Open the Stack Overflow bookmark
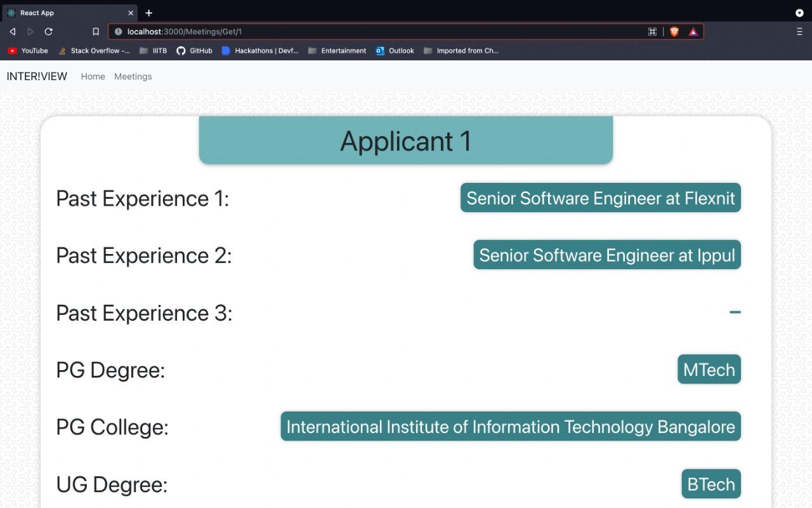The image size is (812, 508). [x=94, y=51]
